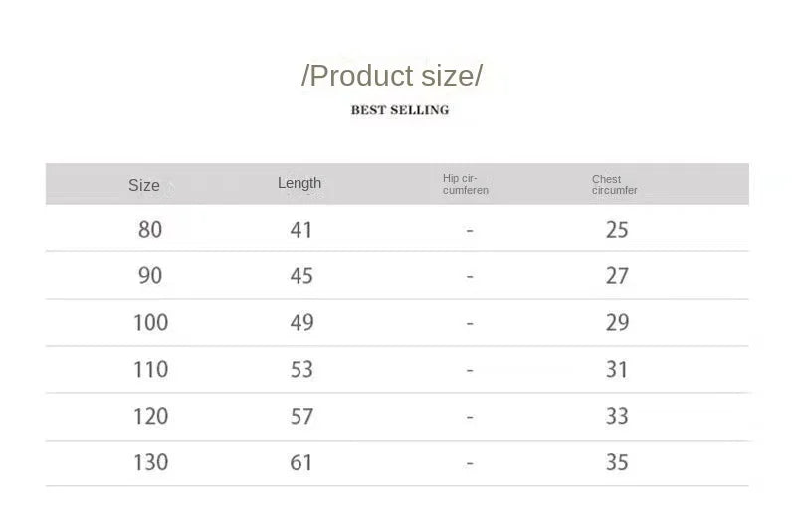Choose size 110 in the Size column

point(151,369)
